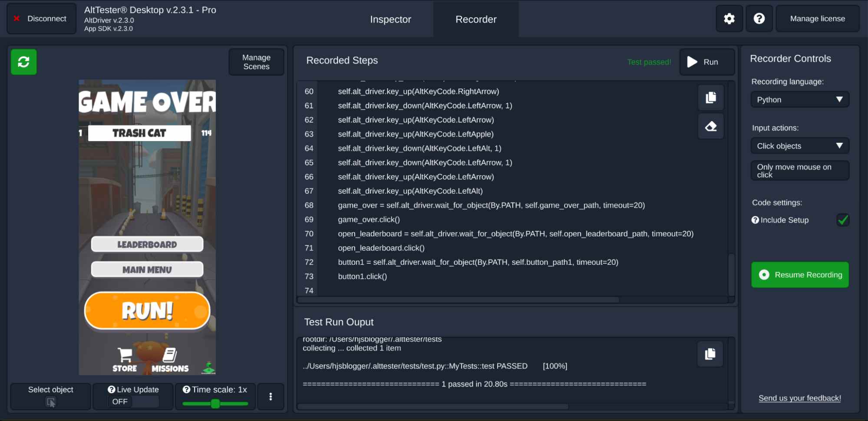
Task: Click the Disconnect button
Action: pos(42,19)
